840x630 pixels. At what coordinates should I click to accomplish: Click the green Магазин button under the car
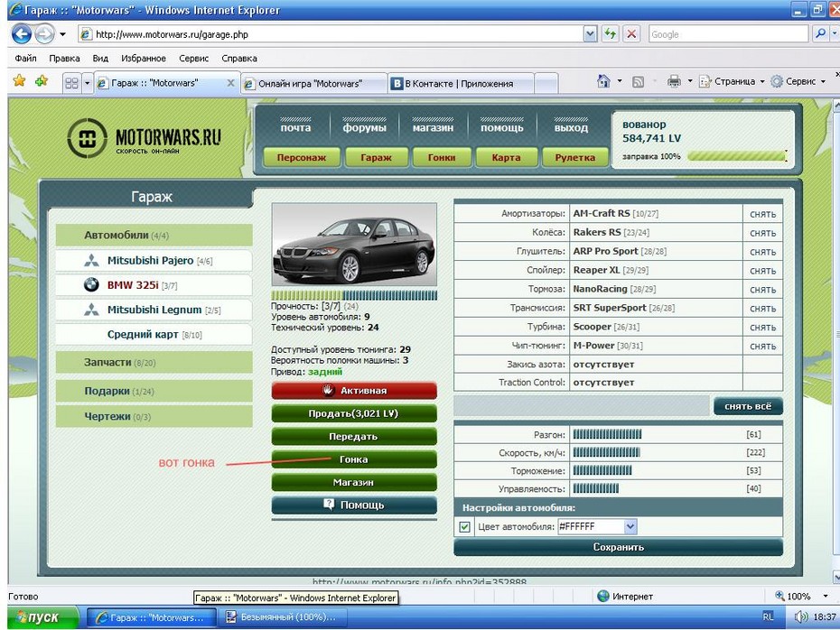coord(354,482)
